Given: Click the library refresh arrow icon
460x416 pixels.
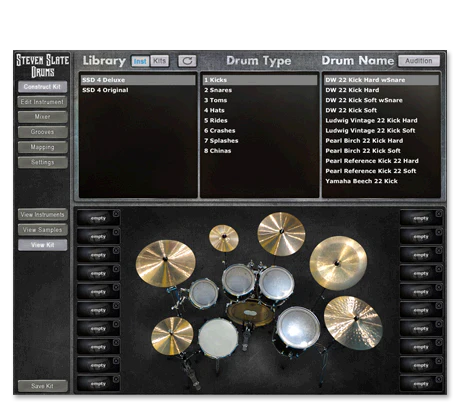Looking at the screenshot, I should 187,61.
